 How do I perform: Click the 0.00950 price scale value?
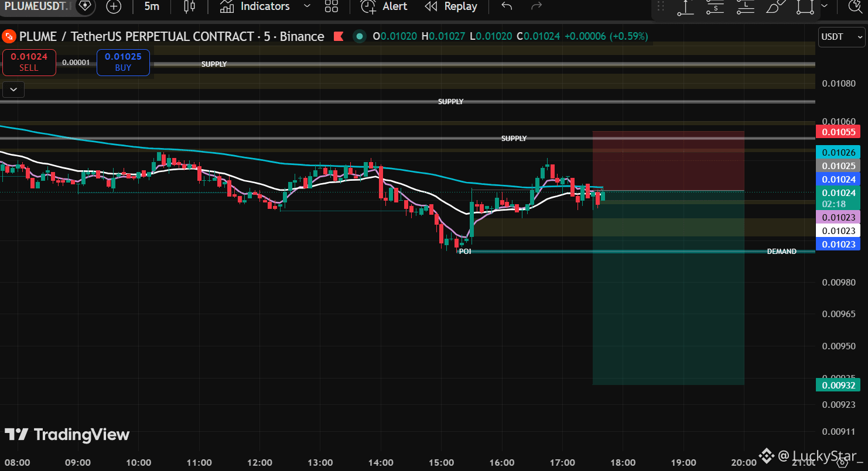pos(839,346)
